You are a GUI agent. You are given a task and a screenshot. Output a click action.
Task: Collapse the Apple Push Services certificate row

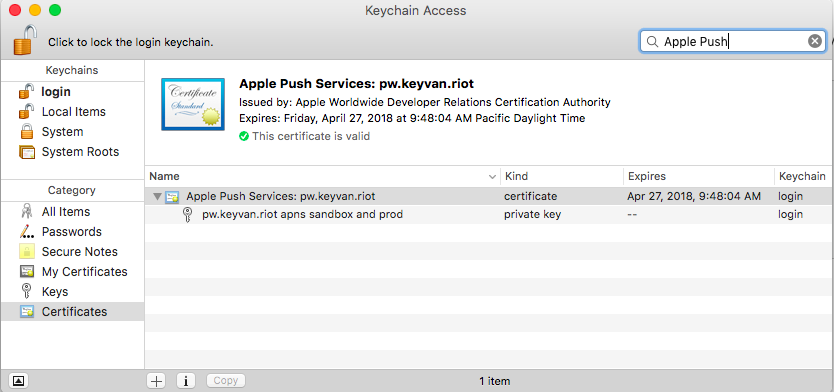157,197
